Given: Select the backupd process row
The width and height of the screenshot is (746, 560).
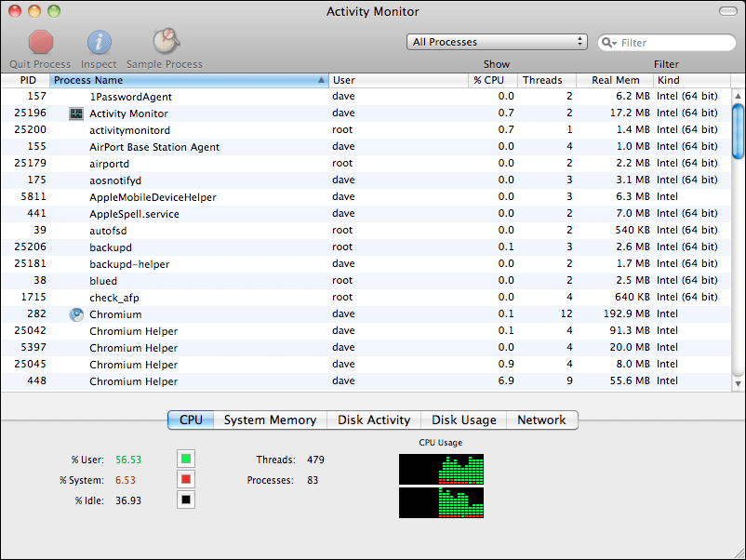Looking at the screenshot, I should 366,247.
